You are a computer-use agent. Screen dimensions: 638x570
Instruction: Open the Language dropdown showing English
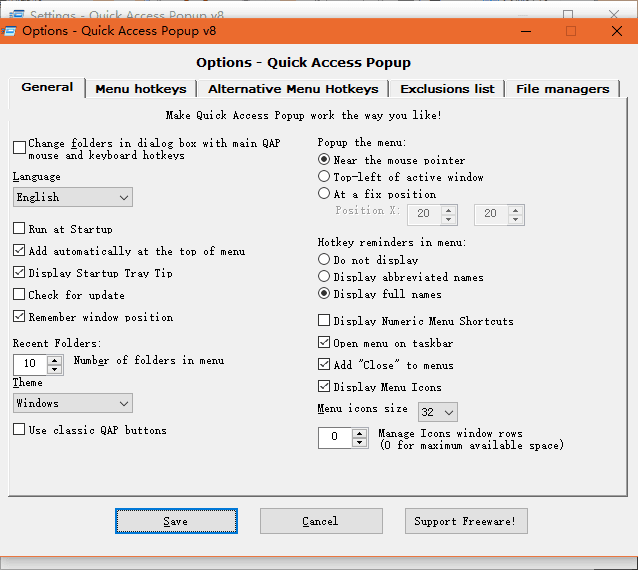coord(73,197)
